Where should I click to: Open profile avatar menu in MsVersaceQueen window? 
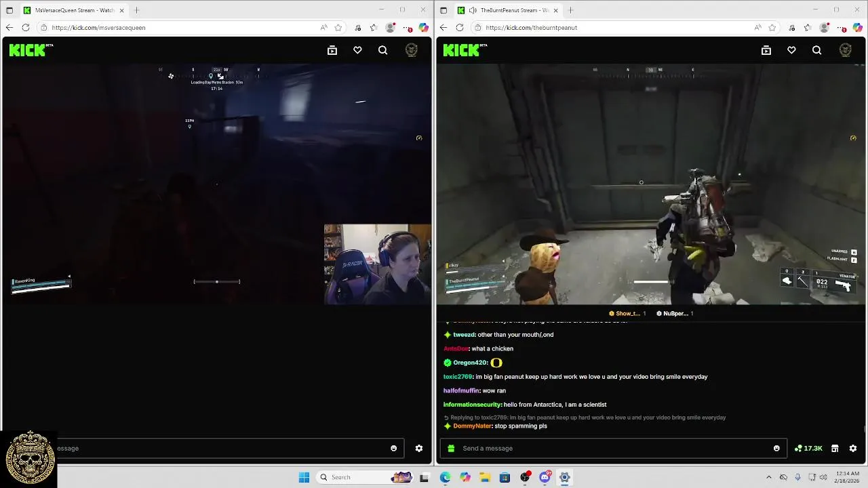(x=412, y=50)
